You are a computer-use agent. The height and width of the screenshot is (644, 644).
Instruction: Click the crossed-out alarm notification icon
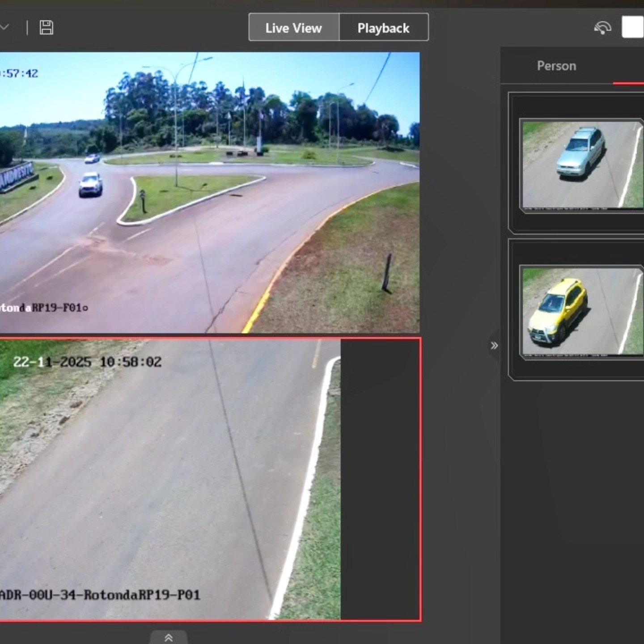pyautogui.click(x=602, y=28)
